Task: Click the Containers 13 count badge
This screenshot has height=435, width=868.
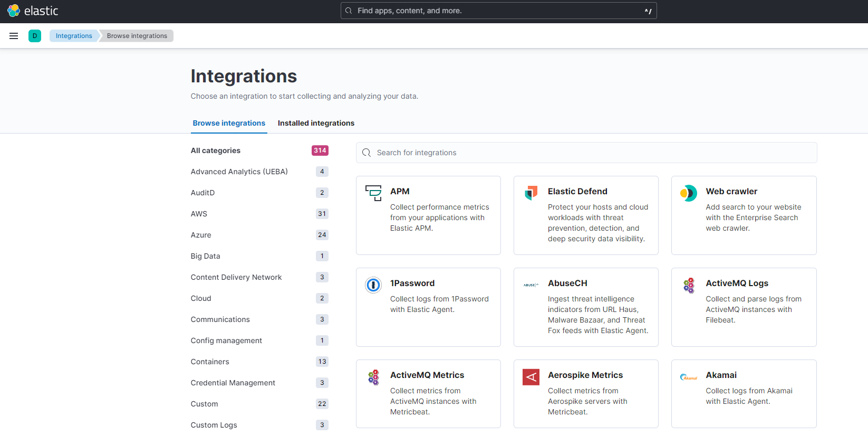Action: 322,362
